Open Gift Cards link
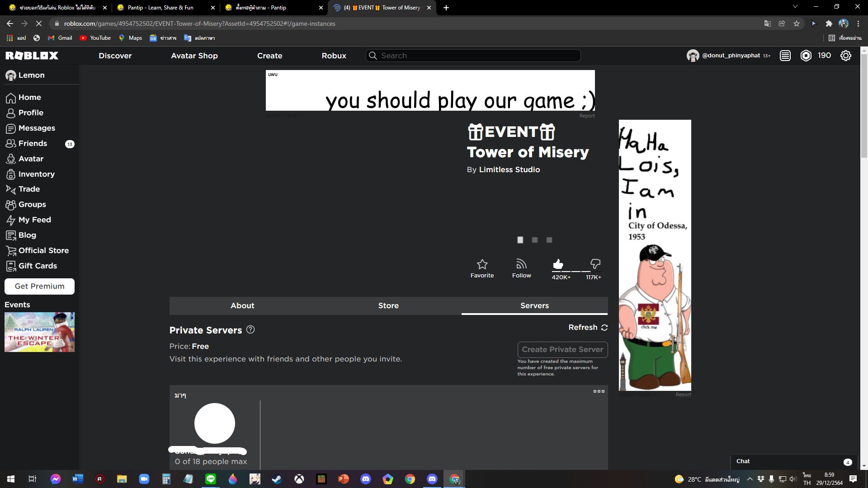Image resolution: width=868 pixels, height=488 pixels. [31, 266]
